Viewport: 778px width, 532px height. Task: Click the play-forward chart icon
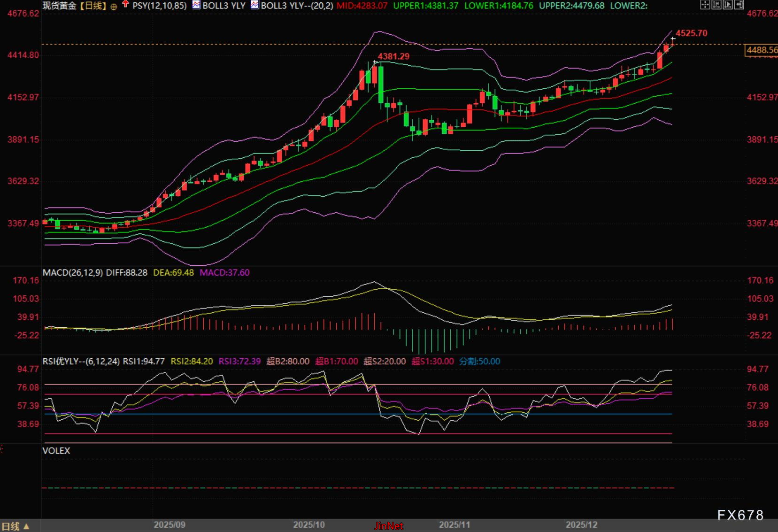pyautogui.click(x=727, y=5)
